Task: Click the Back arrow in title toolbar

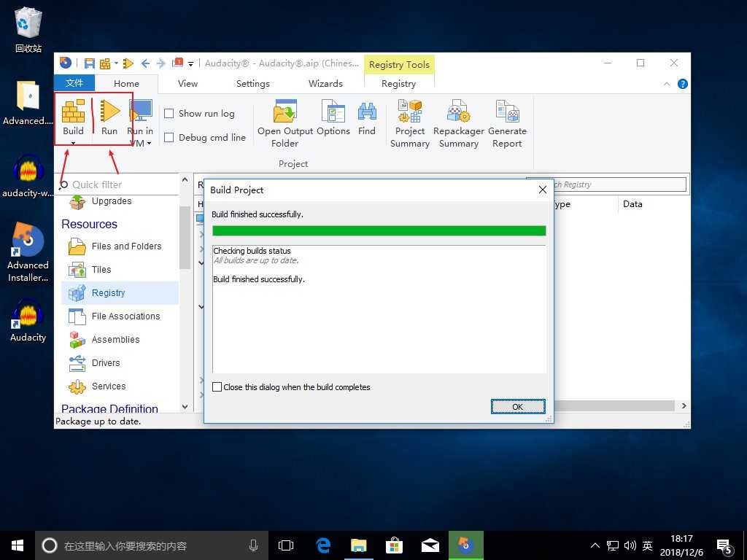Action: [x=145, y=63]
